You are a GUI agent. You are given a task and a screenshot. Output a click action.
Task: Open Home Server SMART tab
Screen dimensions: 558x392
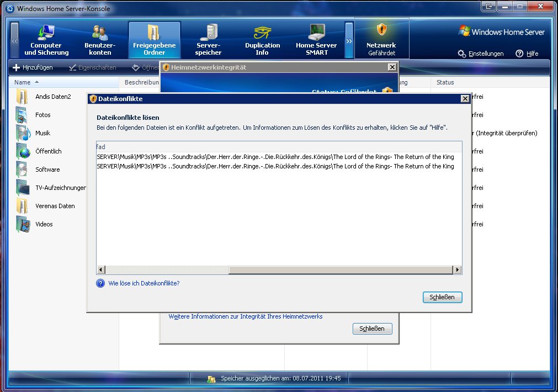pos(316,40)
